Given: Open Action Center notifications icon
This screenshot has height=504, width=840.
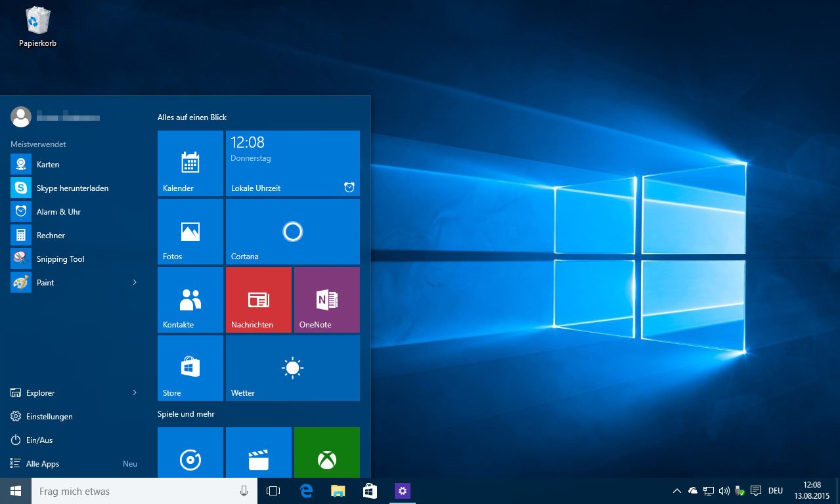Looking at the screenshot, I should click(756, 491).
